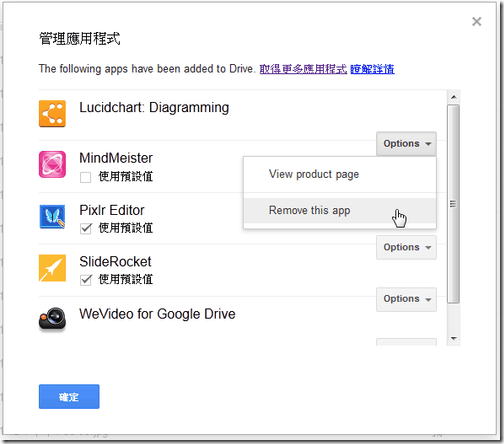Click the SlideRocket app name
Screen dimensions: 504x444
tap(115, 262)
